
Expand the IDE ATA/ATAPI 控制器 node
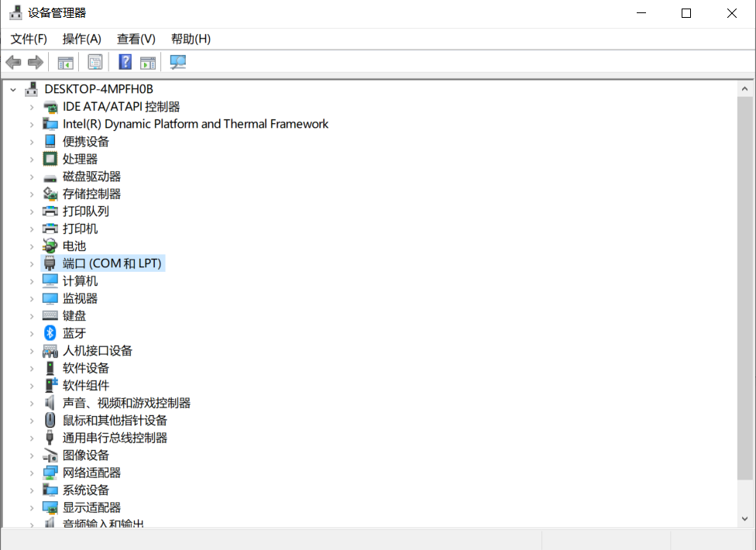tap(32, 107)
